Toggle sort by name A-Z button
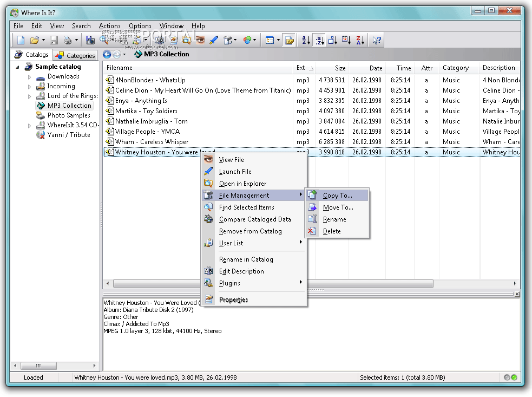The width and height of the screenshot is (532, 397). (306, 40)
